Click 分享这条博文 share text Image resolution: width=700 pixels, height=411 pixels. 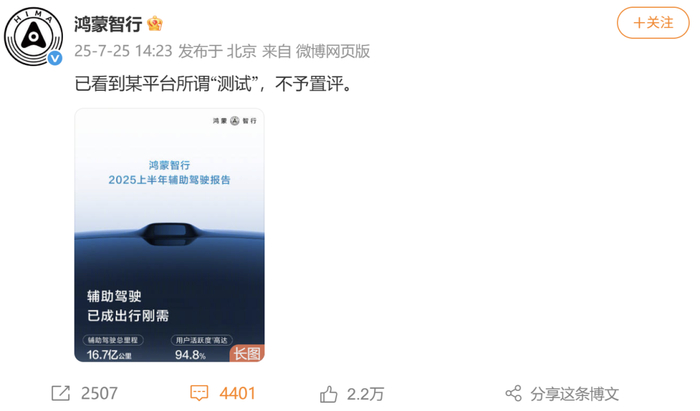click(575, 394)
